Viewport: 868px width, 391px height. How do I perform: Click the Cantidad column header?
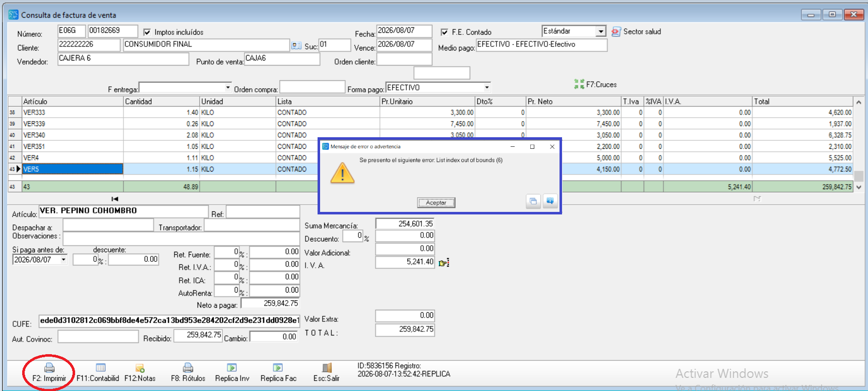pos(161,101)
